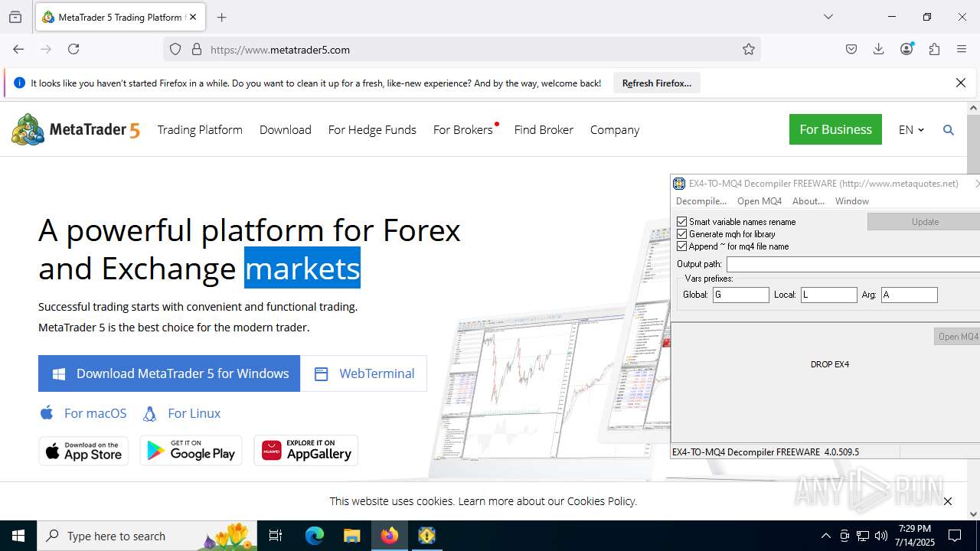Click the site padlock icon
The width and height of the screenshot is (980, 551).
pos(197,49)
